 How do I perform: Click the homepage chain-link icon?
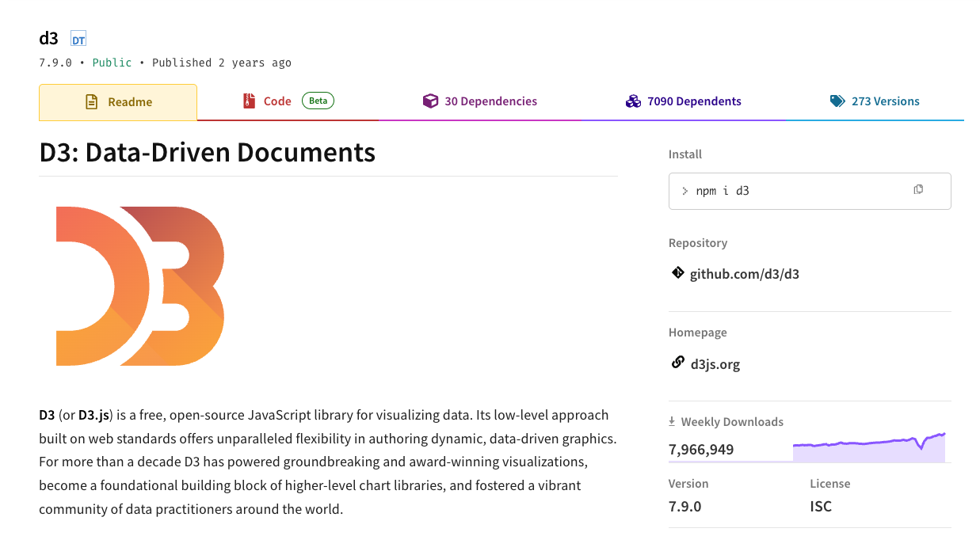pyautogui.click(x=677, y=363)
